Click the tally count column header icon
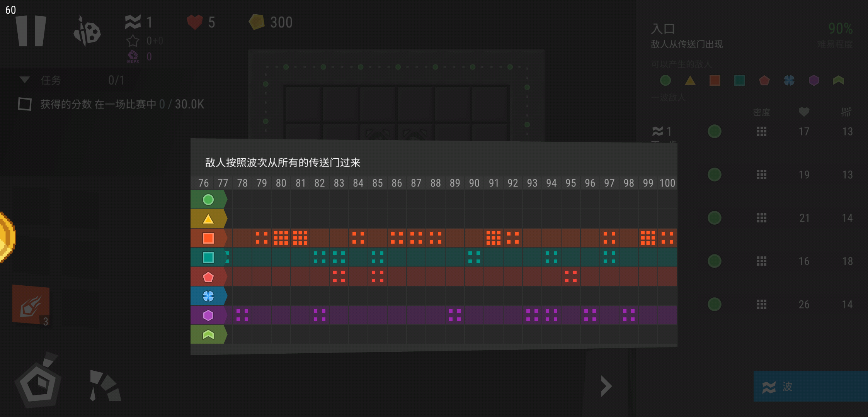 [846, 112]
